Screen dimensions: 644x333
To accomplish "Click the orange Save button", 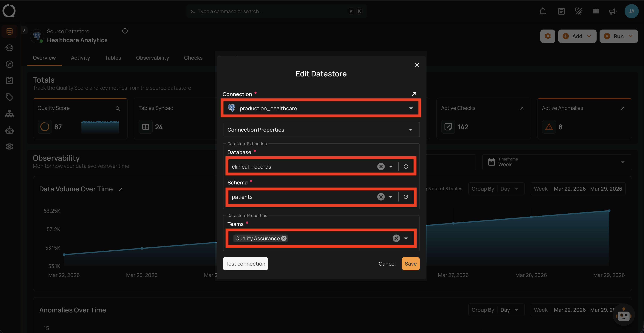I will (x=411, y=264).
